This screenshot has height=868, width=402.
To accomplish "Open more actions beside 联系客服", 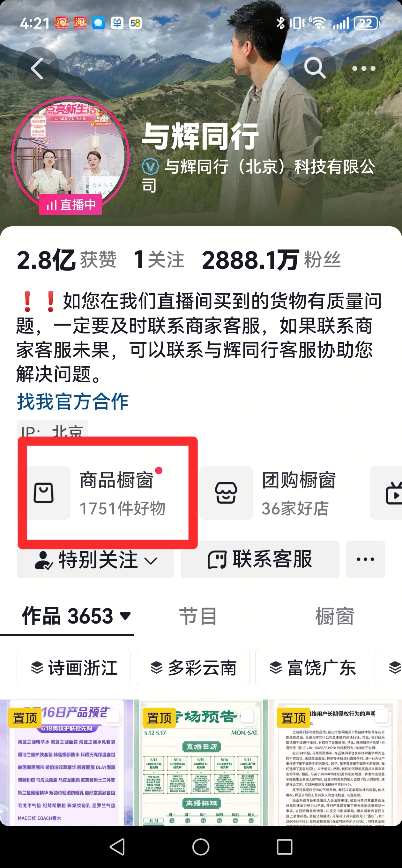I will (365, 560).
